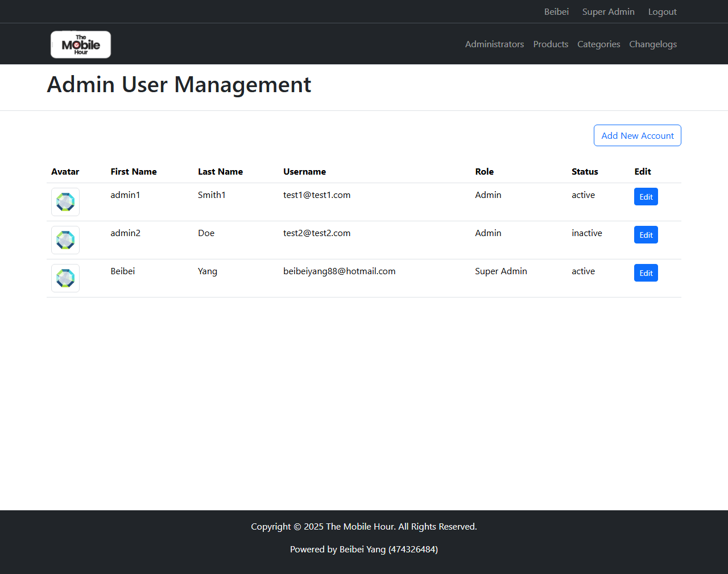The height and width of the screenshot is (574, 728).
Task: Edit the inactive admin2 account
Action: click(x=646, y=235)
